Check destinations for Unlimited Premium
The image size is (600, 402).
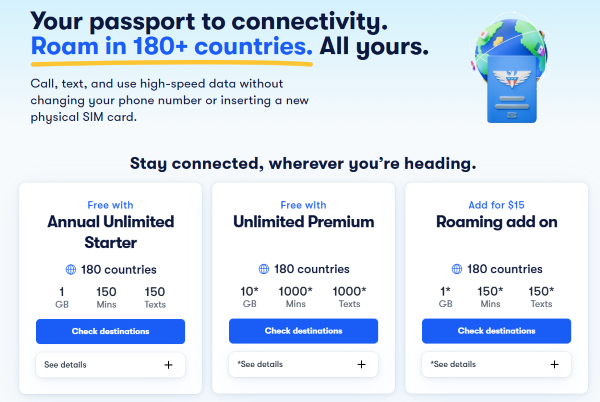(303, 331)
